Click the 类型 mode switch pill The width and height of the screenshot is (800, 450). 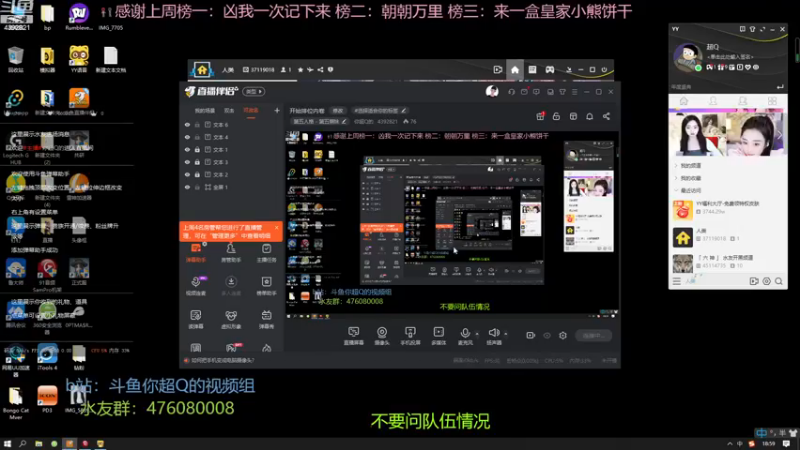pos(254,92)
